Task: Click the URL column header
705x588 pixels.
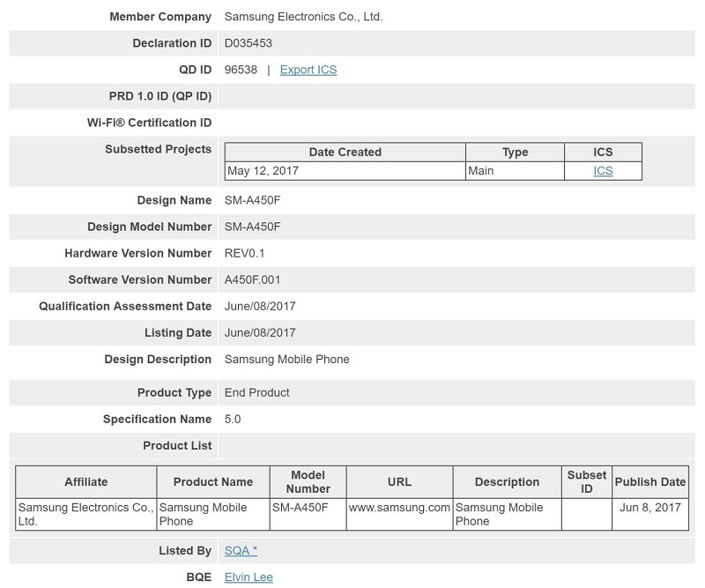Action: tap(399, 482)
